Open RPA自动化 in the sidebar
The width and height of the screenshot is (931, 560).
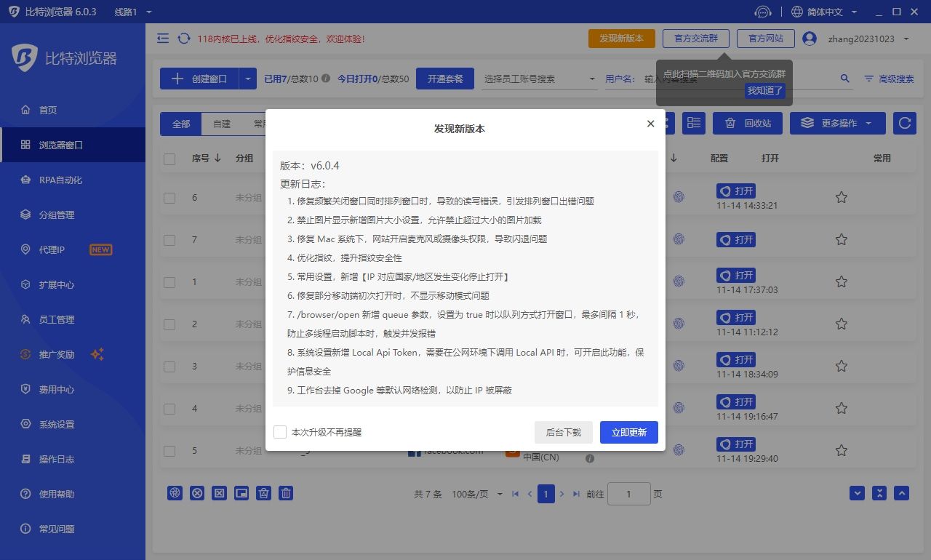tap(60, 180)
